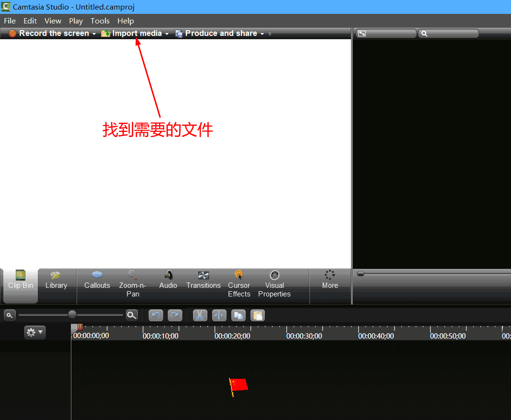Open the Edit menu
Viewport: 511px width, 420px height.
pyautogui.click(x=30, y=21)
